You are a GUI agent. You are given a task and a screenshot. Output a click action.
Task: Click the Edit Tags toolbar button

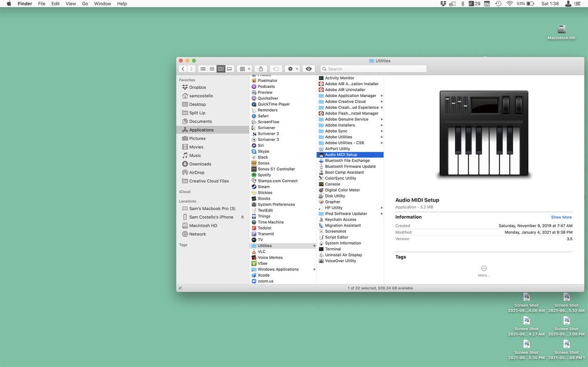click(276, 69)
